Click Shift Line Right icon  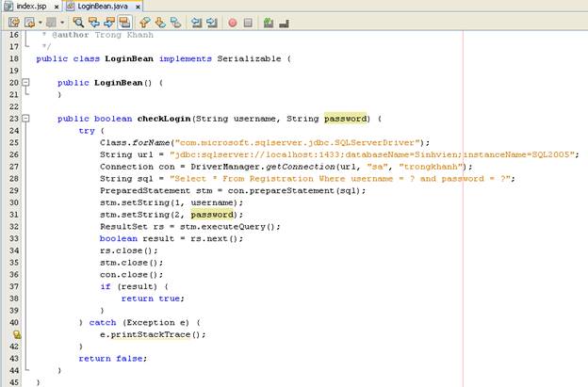pos(212,23)
